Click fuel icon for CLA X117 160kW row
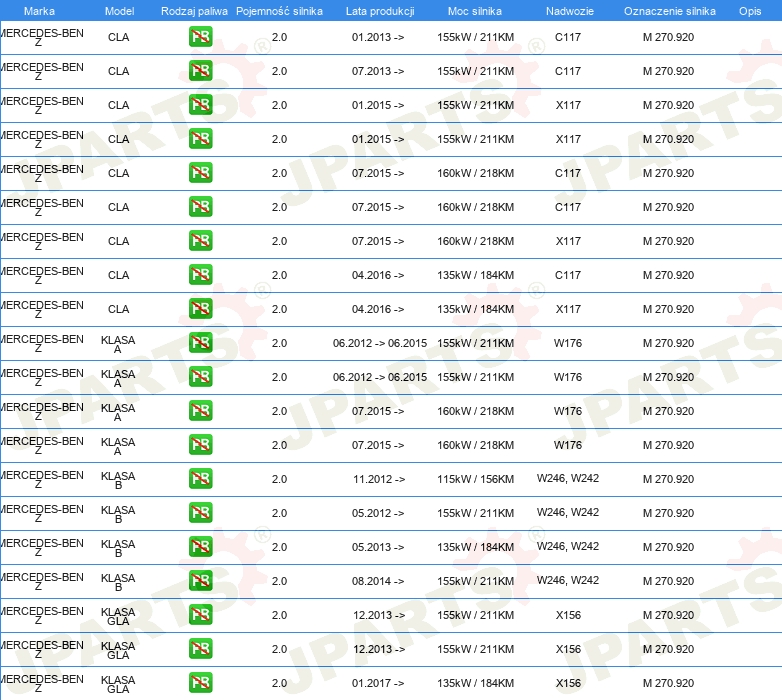Viewport: 782px width, 700px height. click(x=200, y=241)
